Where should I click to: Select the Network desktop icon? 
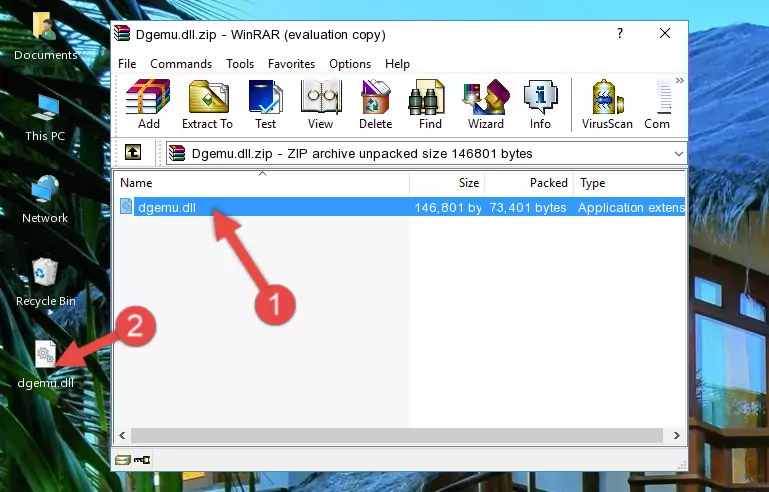[x=45, y=199]
